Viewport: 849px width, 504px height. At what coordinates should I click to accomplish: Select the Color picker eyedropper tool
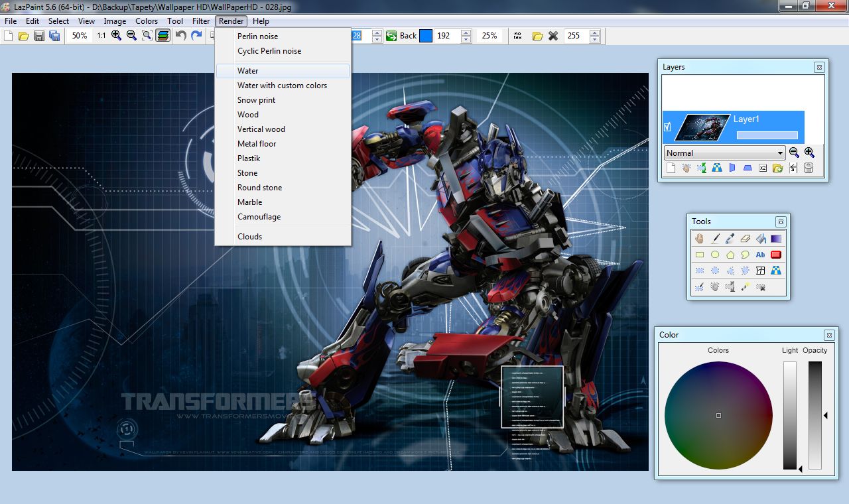[x=730, y=239]
